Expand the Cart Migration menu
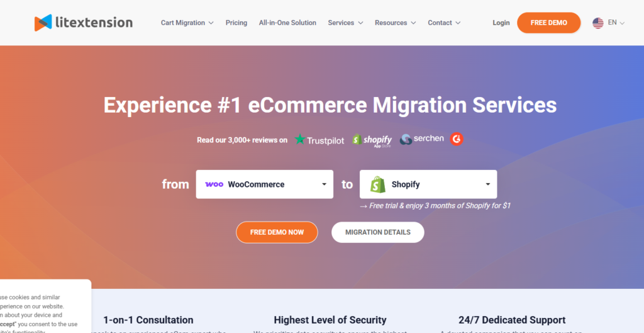Image resolution: width=644 pixels, height=333 pixels. coord(187,23)
